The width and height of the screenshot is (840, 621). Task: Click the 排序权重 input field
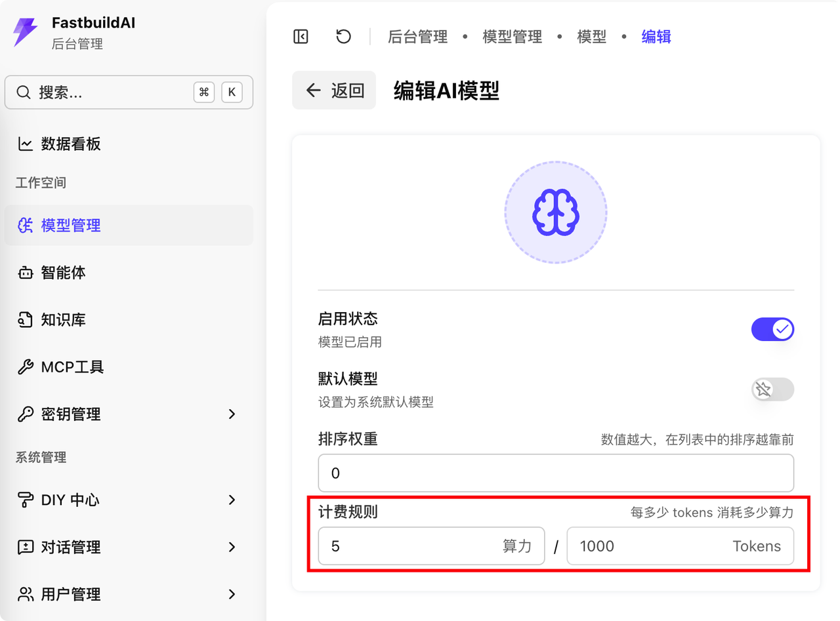click(x=556, y=473)
